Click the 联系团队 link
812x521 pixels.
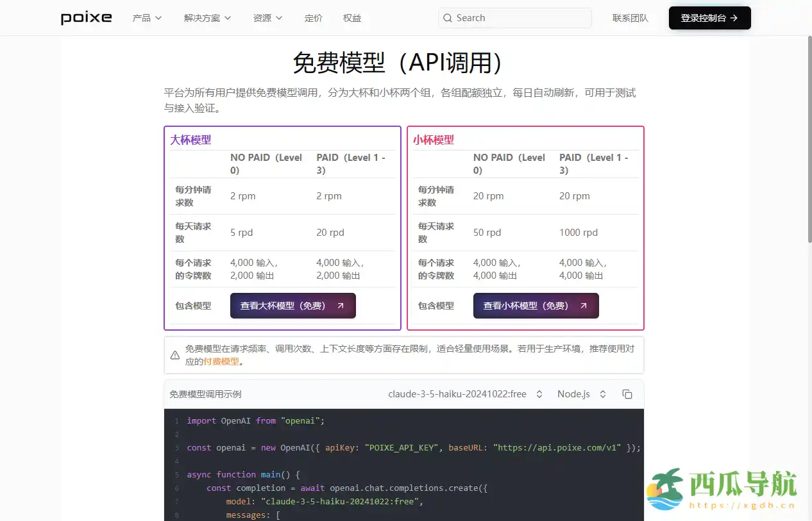tap(630, 18)
